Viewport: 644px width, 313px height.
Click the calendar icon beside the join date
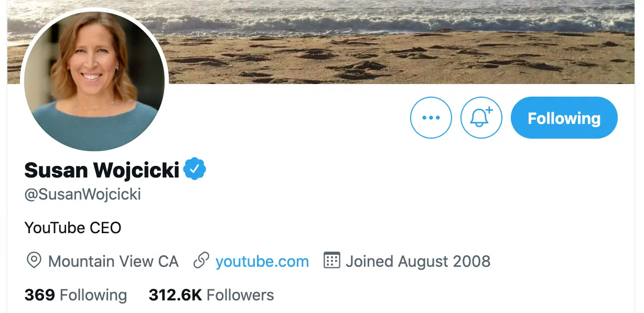click(331, 261)
